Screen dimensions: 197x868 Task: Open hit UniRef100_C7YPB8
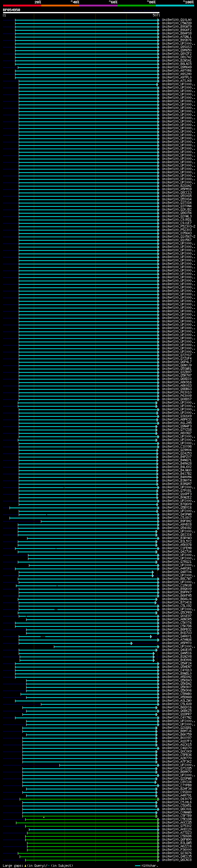(176, 785)
